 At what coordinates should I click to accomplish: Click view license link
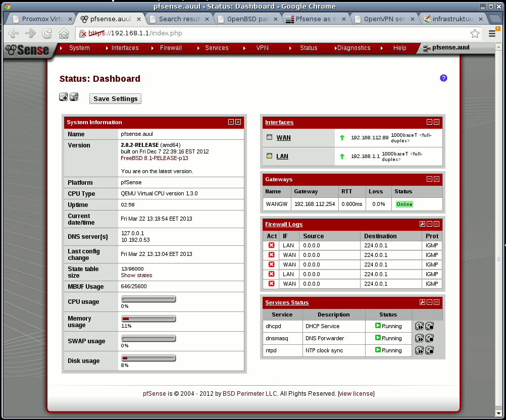coord(356,394)
